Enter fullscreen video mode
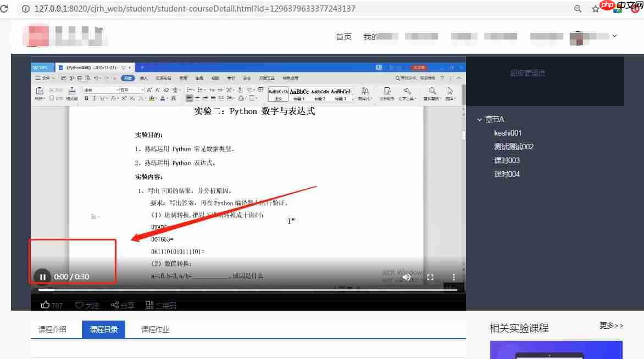Screen dimensions: 644x359 click(x=430, y=277)
